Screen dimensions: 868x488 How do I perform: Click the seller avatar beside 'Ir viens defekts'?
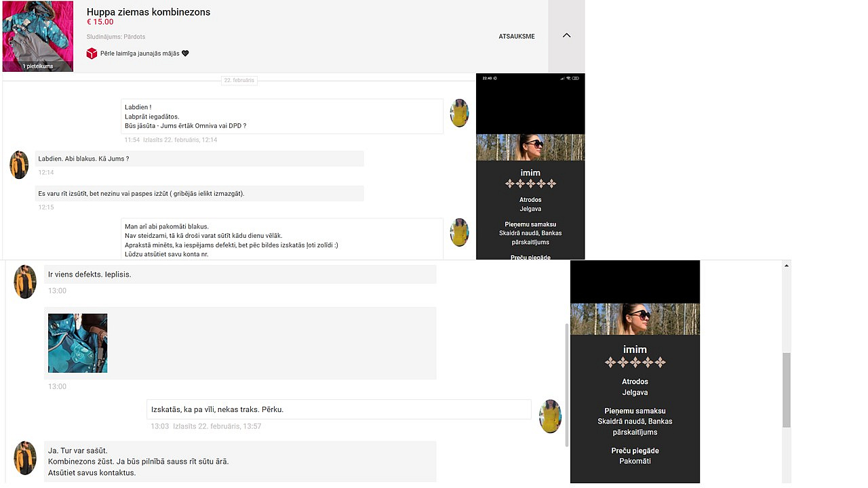click(x=25, y=281)
